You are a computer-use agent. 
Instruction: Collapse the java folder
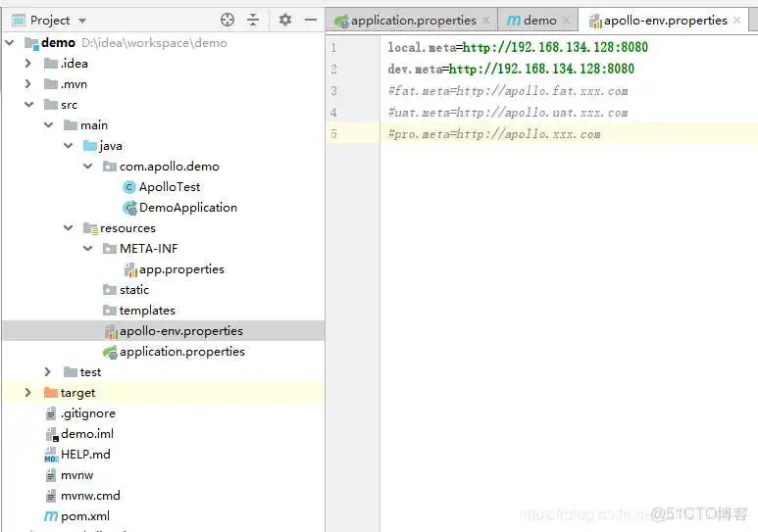click(x=69, y=145)
